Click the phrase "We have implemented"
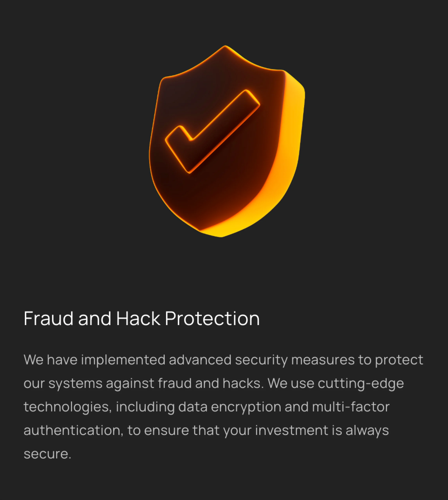 coord(94,360)
